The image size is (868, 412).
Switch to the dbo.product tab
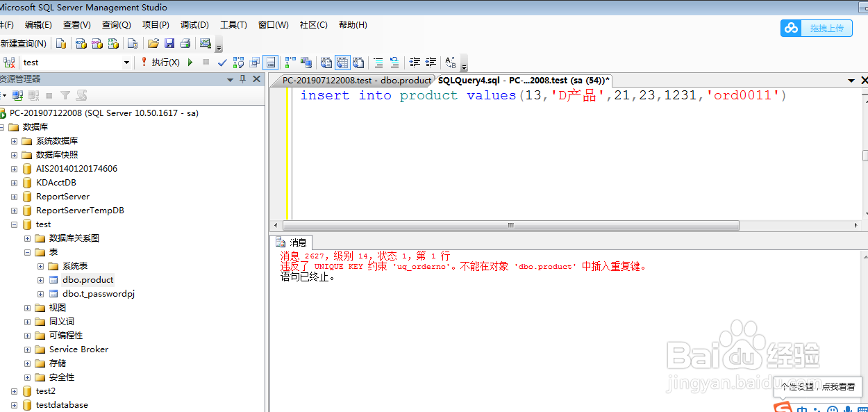(x=356, y=81)
